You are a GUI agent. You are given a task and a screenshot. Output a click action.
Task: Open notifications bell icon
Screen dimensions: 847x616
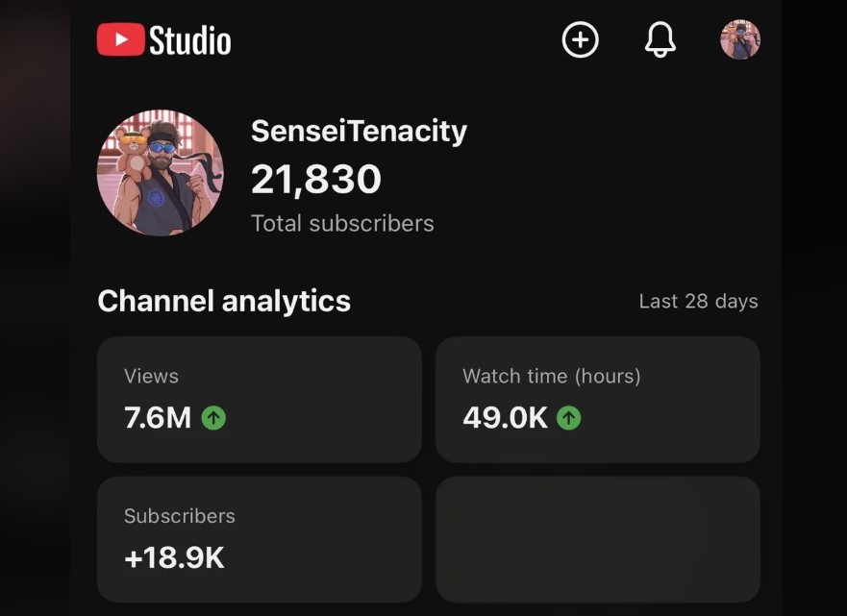click(x=660, y=40)
